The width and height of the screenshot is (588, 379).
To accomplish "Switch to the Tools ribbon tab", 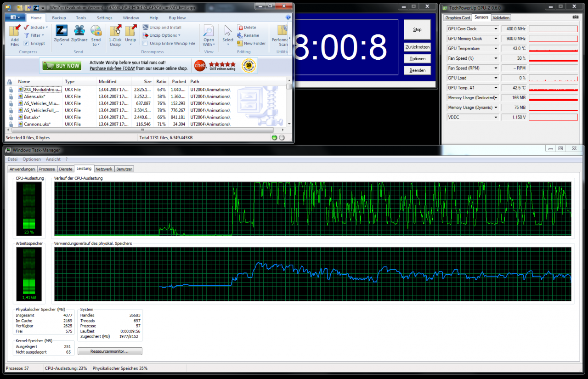I will (x=81, y=18).
